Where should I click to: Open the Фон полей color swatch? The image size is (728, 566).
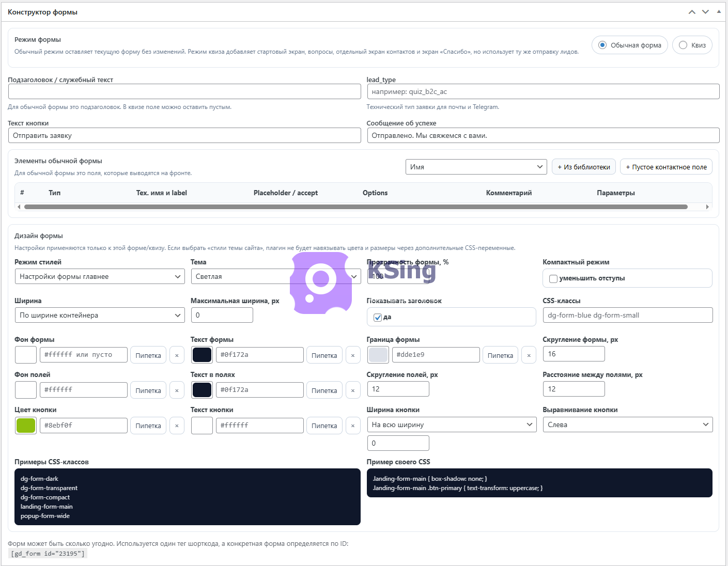(26, 390)
